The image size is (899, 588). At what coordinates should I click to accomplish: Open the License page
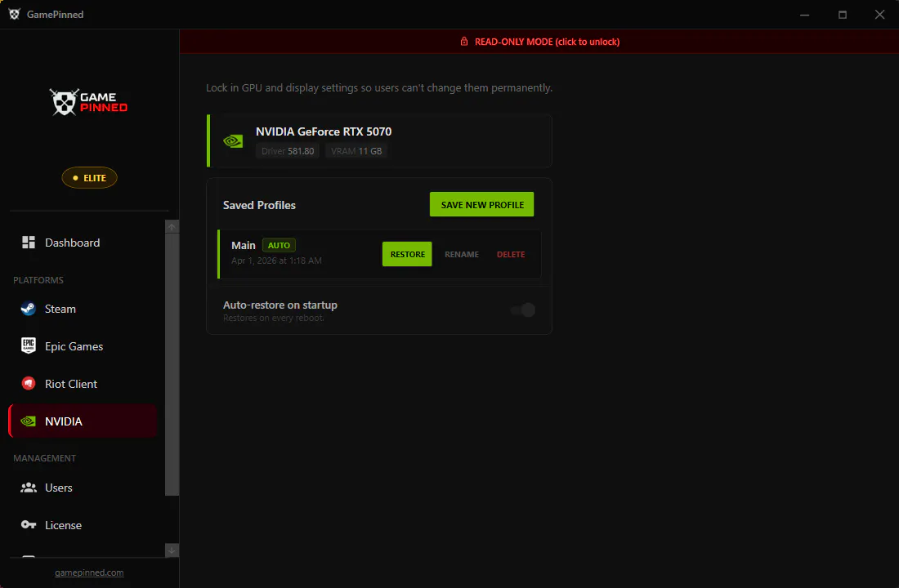[x=83, y=525]
